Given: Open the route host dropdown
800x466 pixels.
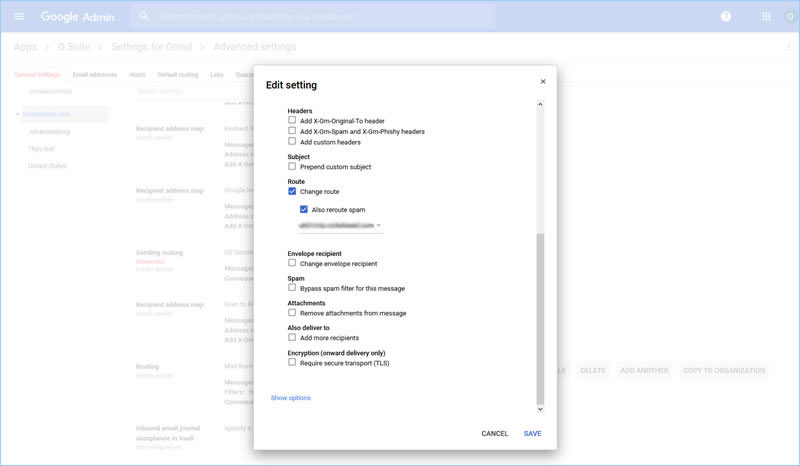Looking at the screenshot, I should click(340, 226).
